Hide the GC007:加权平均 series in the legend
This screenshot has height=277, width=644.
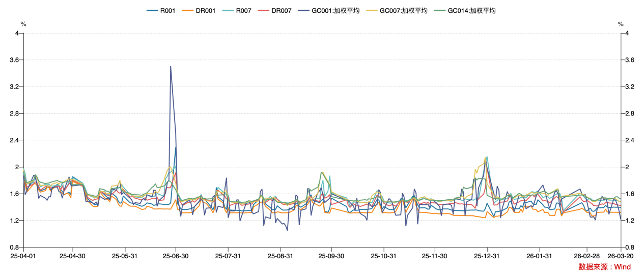point(403,10)
